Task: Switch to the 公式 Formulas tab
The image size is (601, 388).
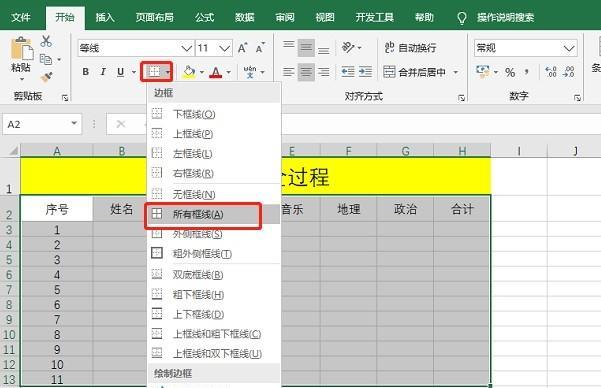Action: pyautogui.click(x=204, y=17)
